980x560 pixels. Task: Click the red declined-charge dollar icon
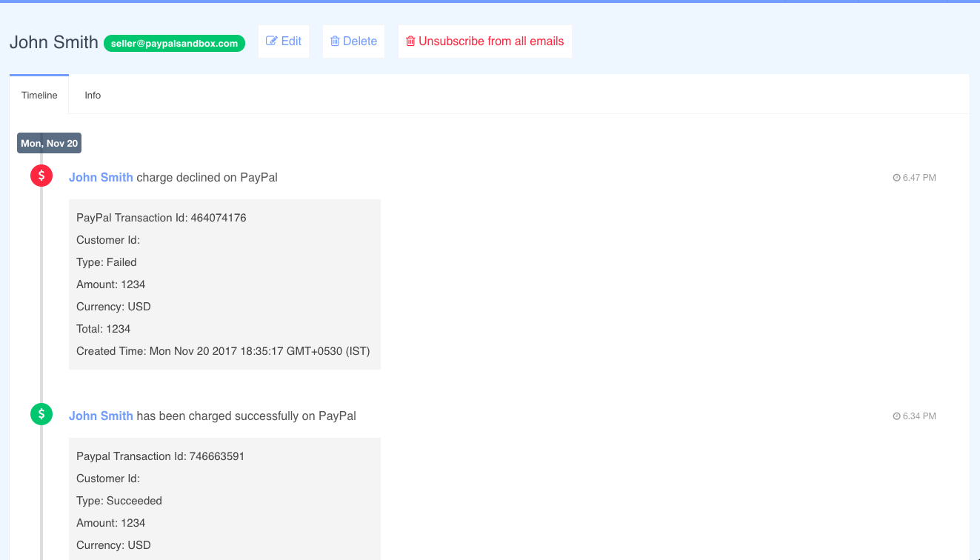click(x=41, y=176)
